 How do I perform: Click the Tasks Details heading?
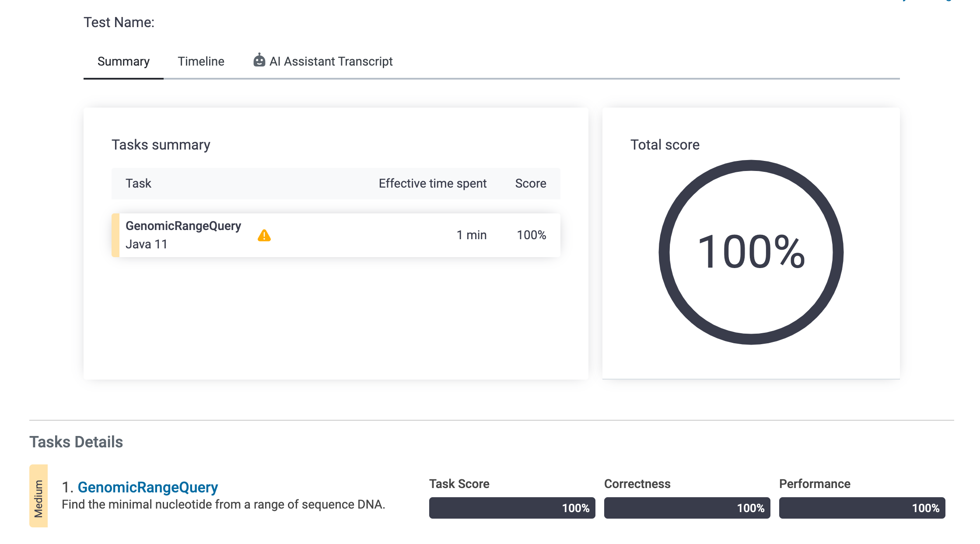click(76, 442)
